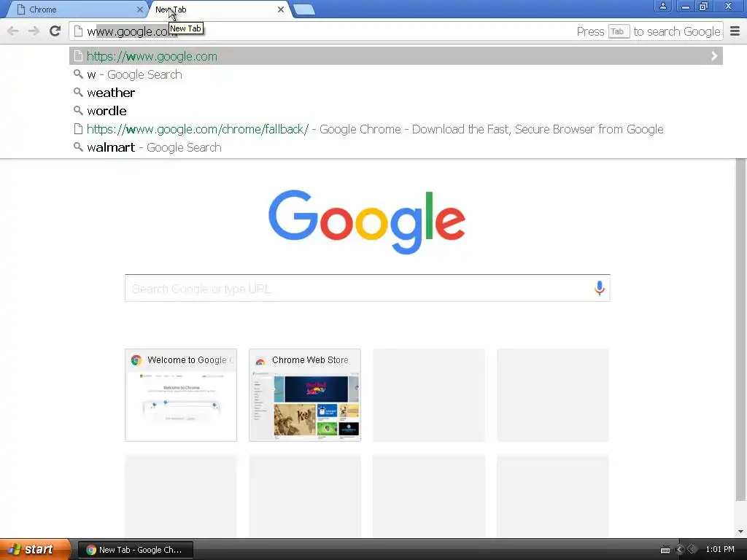Click the keyboard icon in system tray

pos(665,550)
